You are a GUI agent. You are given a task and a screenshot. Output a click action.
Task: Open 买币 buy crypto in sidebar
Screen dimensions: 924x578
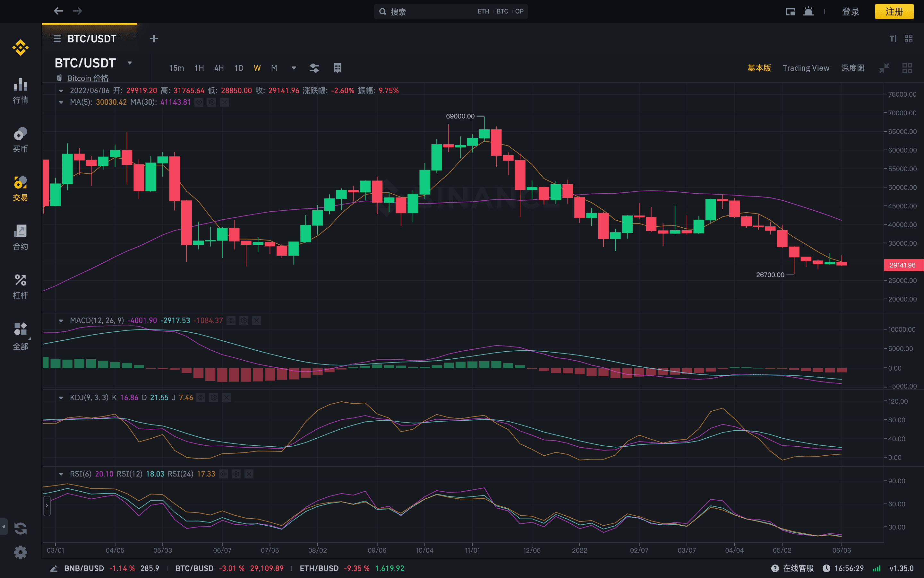pyautogui.click(x=20, y=140)
